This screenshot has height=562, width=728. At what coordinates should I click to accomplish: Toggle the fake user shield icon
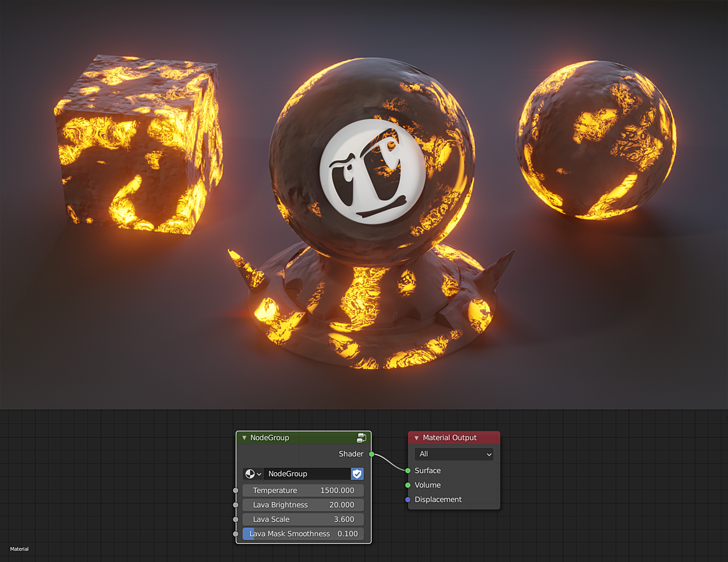coord(357,474)
